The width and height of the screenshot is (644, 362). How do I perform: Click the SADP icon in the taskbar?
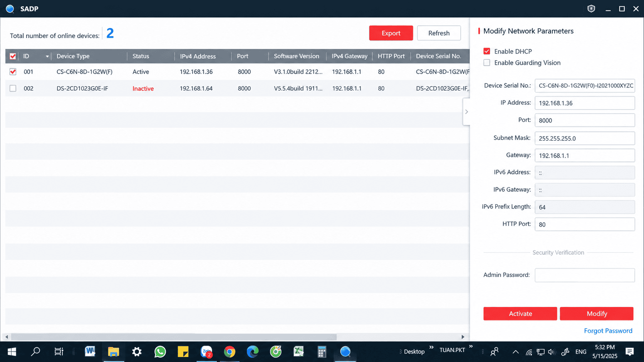pos(345,351)
